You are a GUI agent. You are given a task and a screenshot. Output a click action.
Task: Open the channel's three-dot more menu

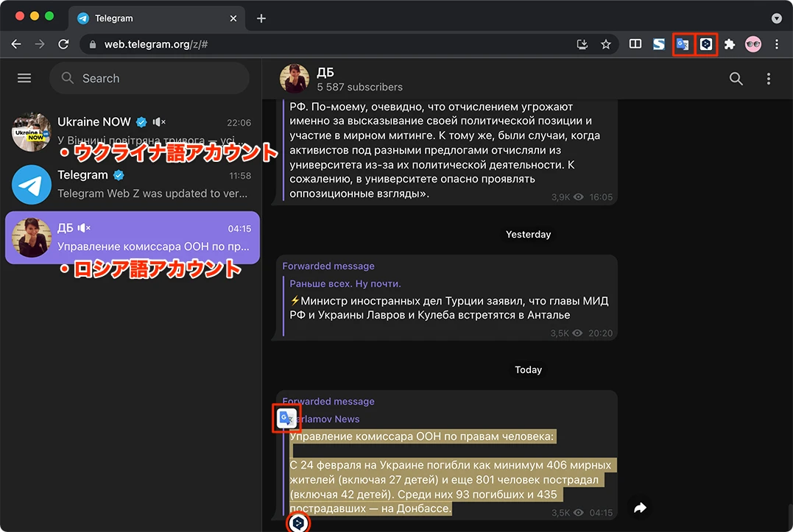768,78
